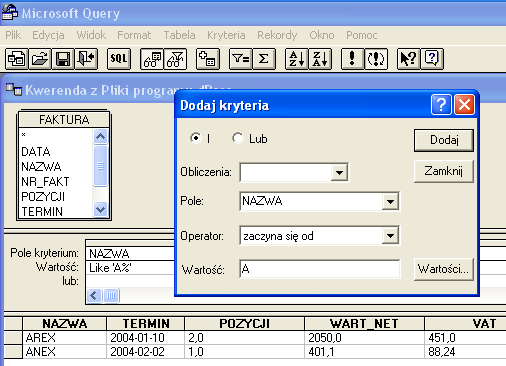Select DATA field in FAKTURA list

click(x=55, y=152)
